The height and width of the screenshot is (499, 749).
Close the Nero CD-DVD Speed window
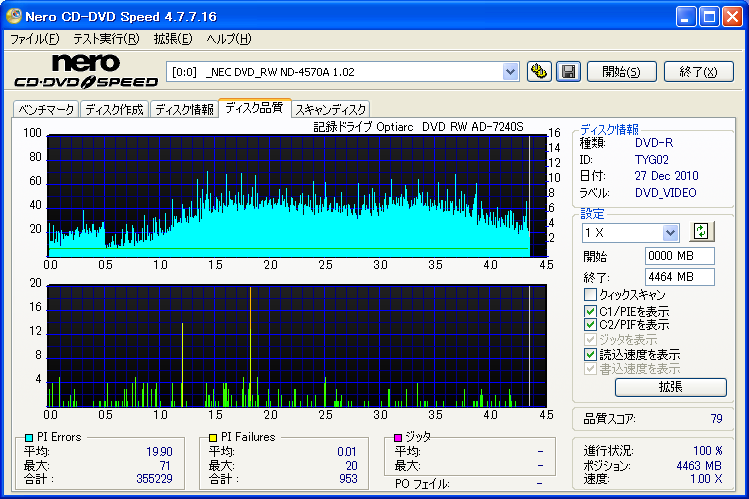click(x=732, y=17)
